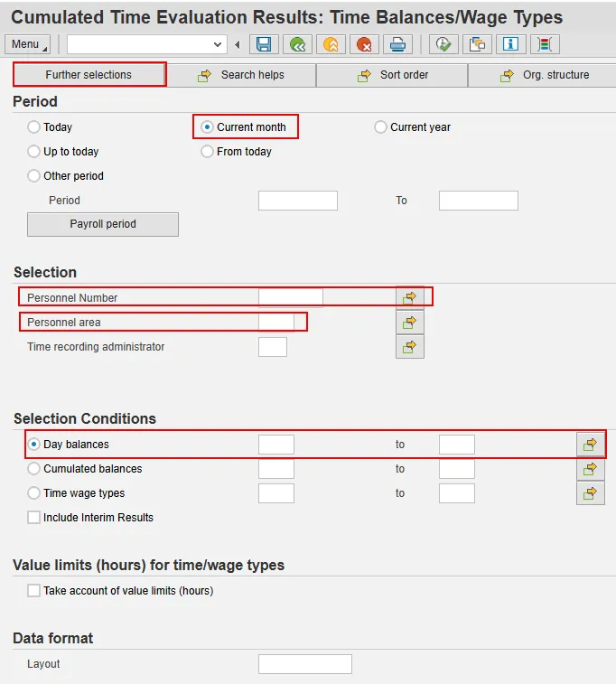
Task: Select the Current year period option
Action: pyautogui.click(x=380, y=126)
